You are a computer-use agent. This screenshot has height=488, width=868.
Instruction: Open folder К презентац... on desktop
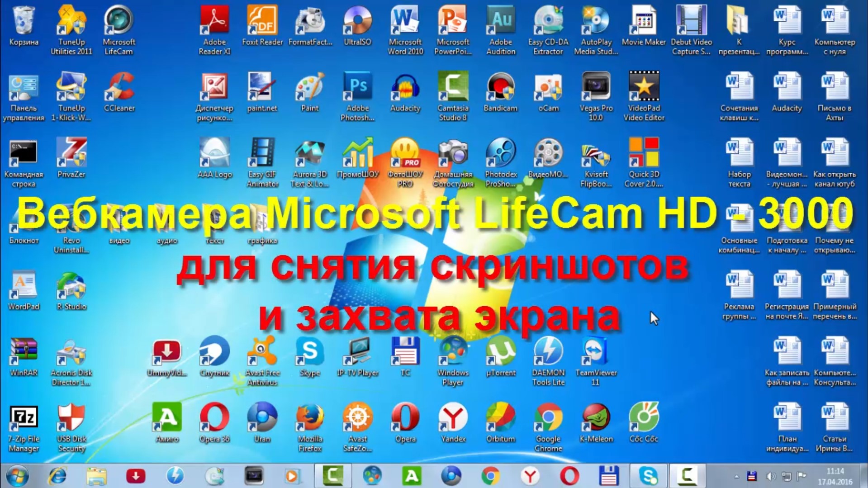click(739, 29)
